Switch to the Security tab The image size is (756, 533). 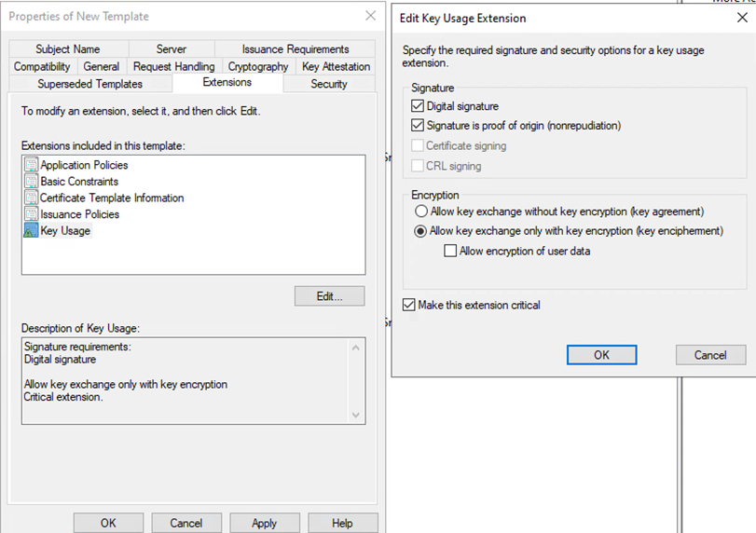(x=328, y=84)
